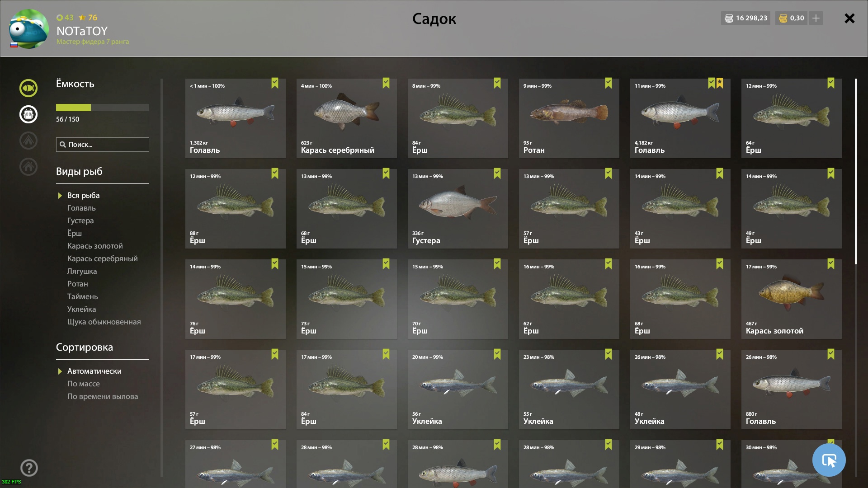Open the fish keepnet sidebar icon

coord(28,88)
